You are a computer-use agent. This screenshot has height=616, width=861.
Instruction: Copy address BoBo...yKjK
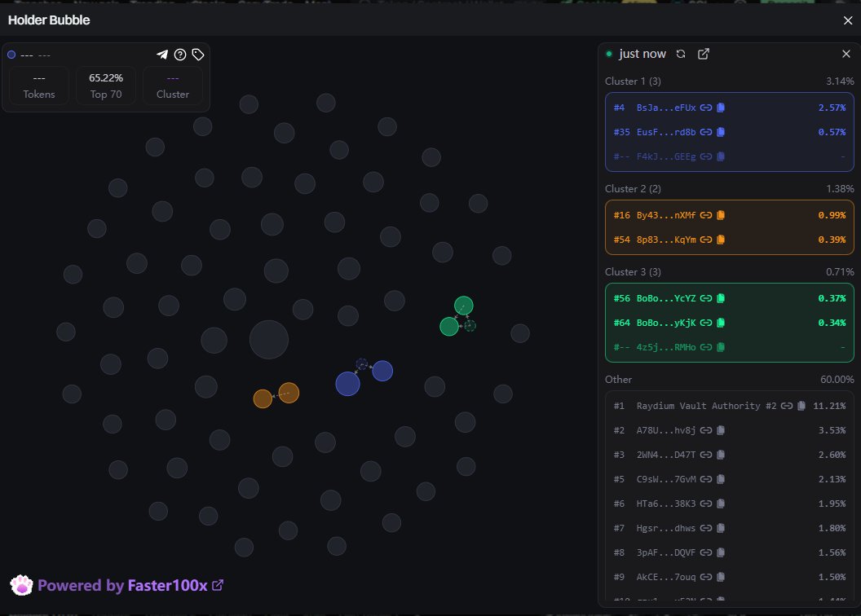point(721,323)
